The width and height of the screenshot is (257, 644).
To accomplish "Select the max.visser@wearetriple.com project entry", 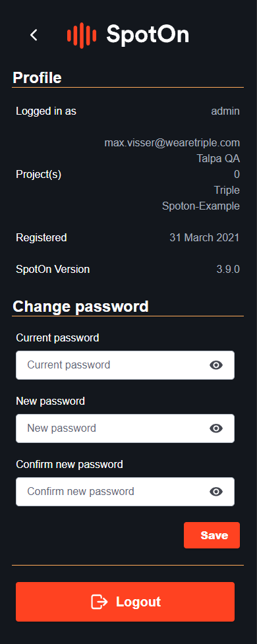I will coord(172,143).
